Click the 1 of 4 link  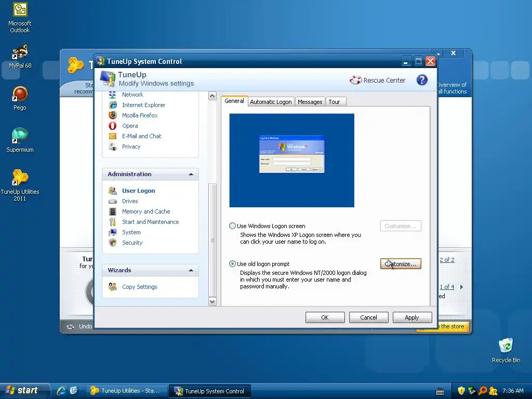(x=447, y=287)
